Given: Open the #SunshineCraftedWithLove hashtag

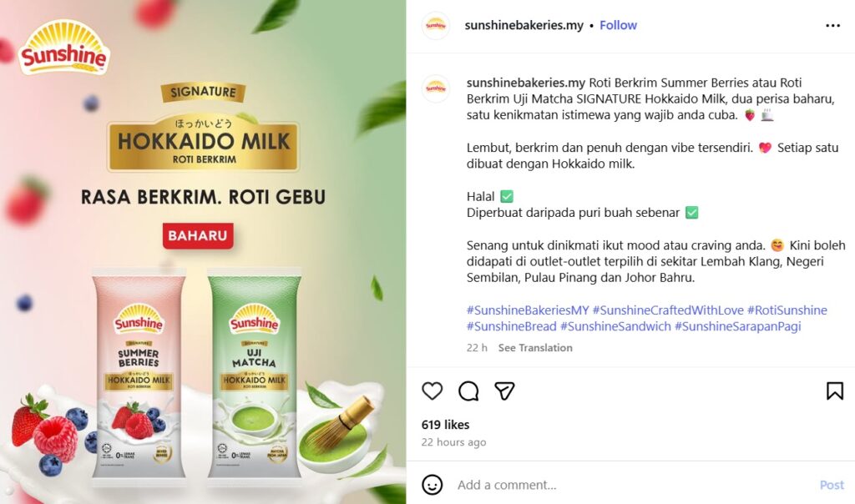Looking at the screenshot, I should click(668, 310).
